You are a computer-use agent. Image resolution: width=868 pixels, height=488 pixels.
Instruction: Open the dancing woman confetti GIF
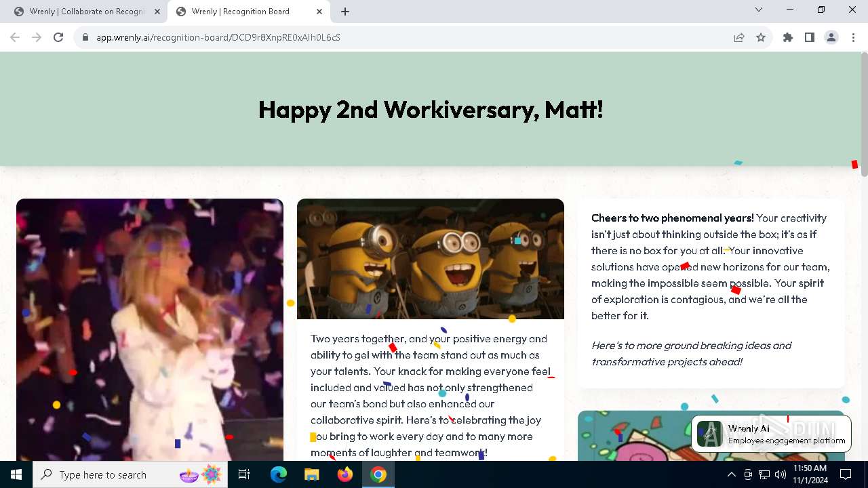(x=150, y=330)
